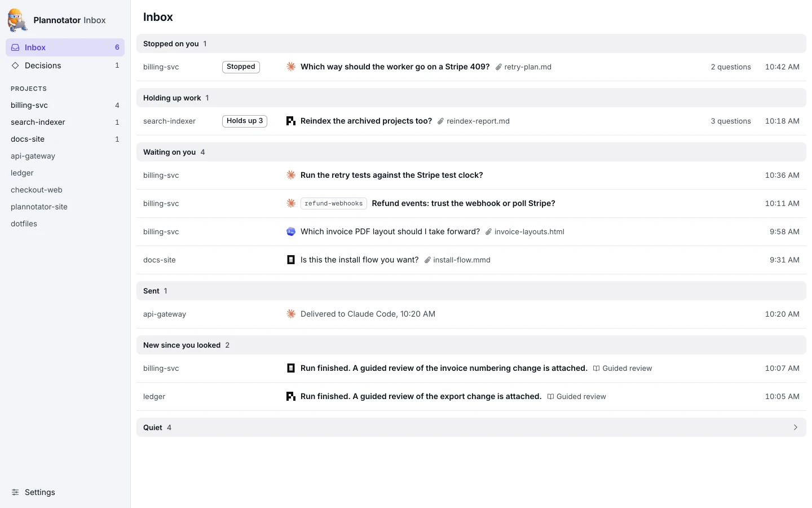Click the book icon on ledger Guided review
812x508 pixels.
click(x=550, y=397)
